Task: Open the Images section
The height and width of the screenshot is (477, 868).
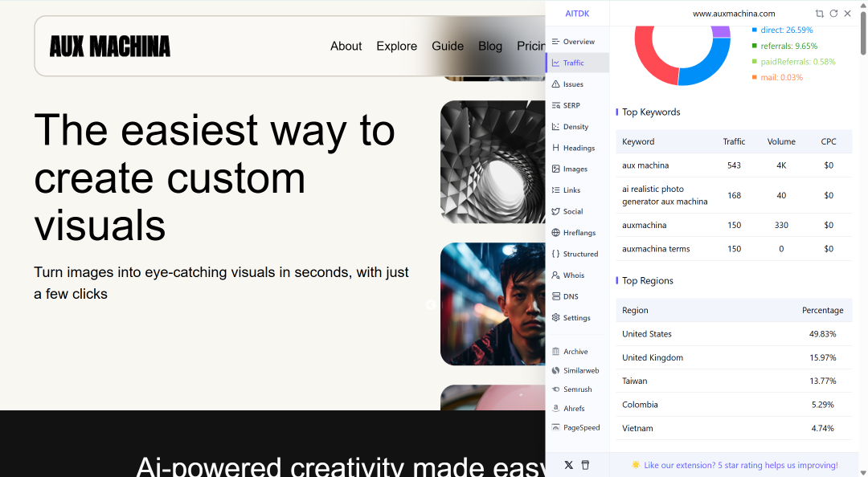Action: [577, 169]
